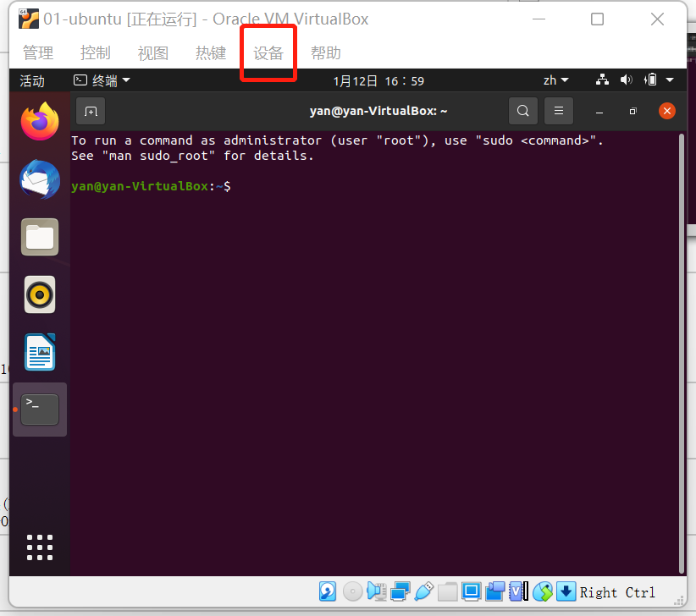The height and width of the screenshot is (616, 696).
Task: Click the USB devices status icon
Action: 424,591
